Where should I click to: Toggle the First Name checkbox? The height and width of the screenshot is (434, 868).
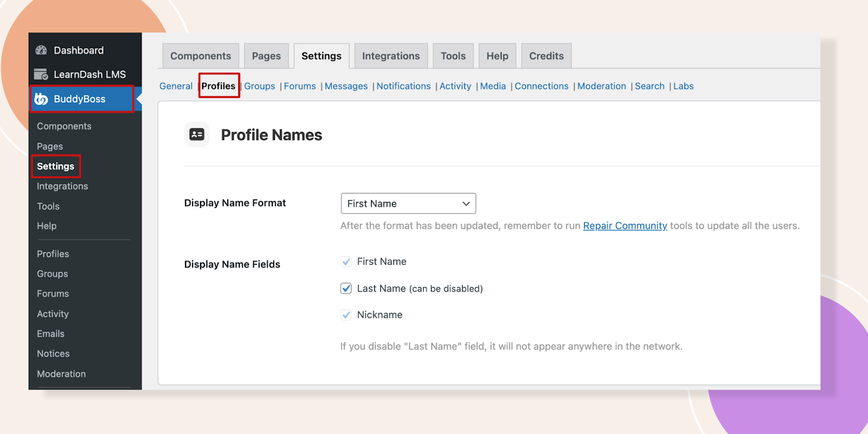pos(346,262)
